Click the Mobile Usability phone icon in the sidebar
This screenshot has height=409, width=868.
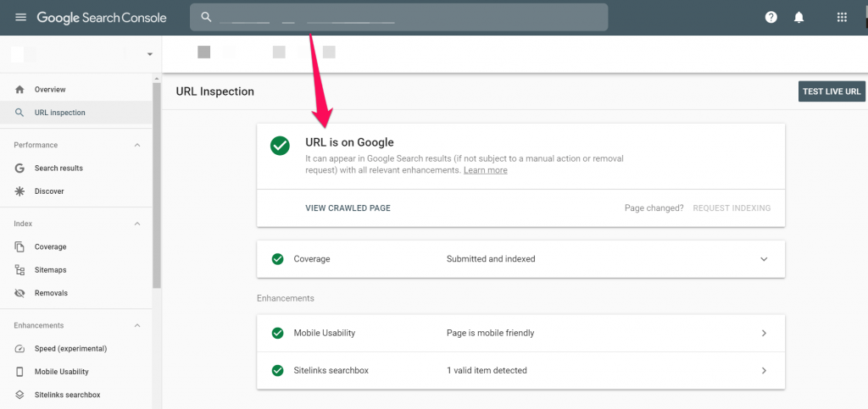tap(19, 372)
